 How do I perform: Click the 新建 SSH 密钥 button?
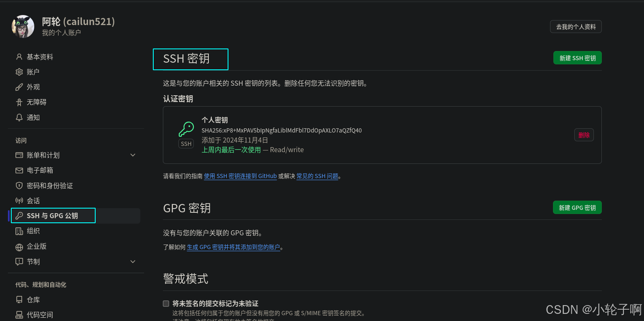tap(577, 58)
